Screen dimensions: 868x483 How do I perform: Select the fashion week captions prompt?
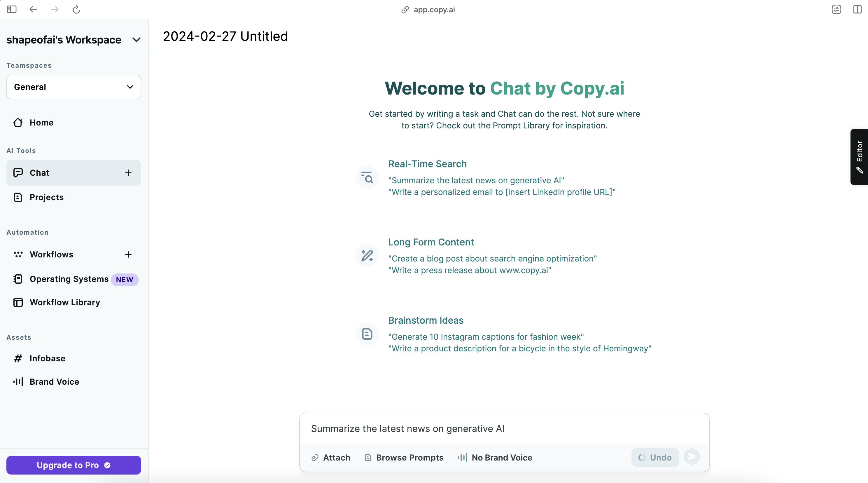point(486,337)
